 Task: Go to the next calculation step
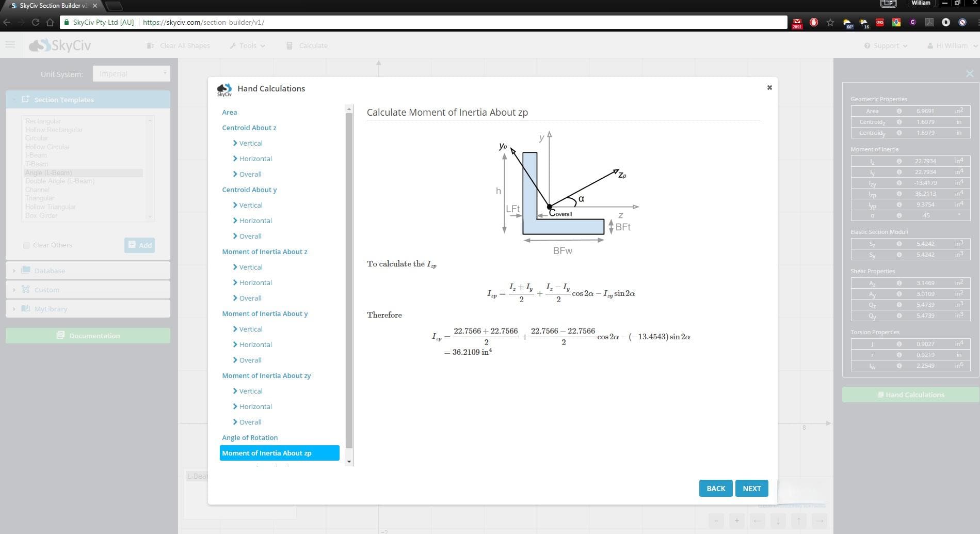tap(751, 489)
